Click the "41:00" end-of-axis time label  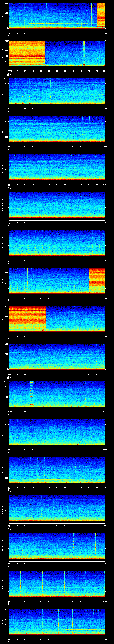(x=105, y=450)
